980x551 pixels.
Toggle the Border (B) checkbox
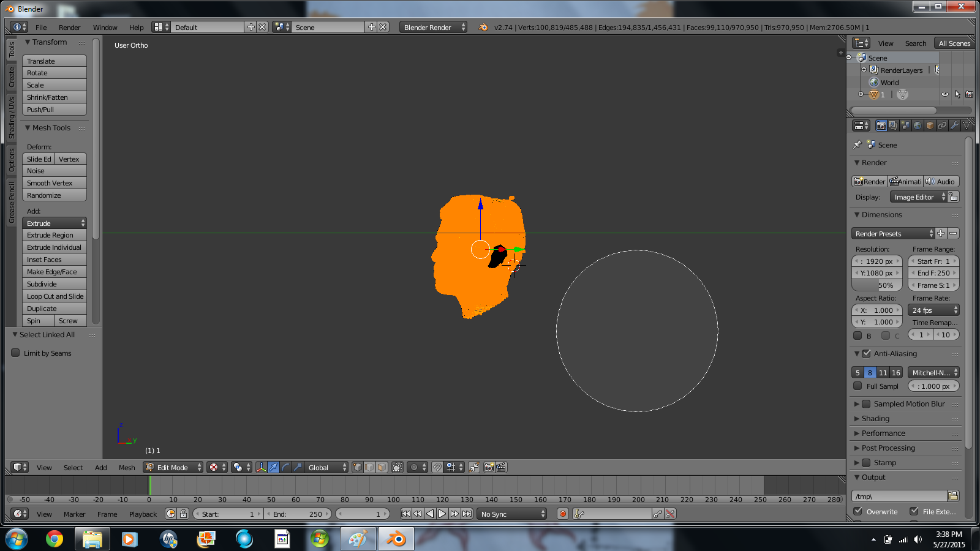pos(858,335)
